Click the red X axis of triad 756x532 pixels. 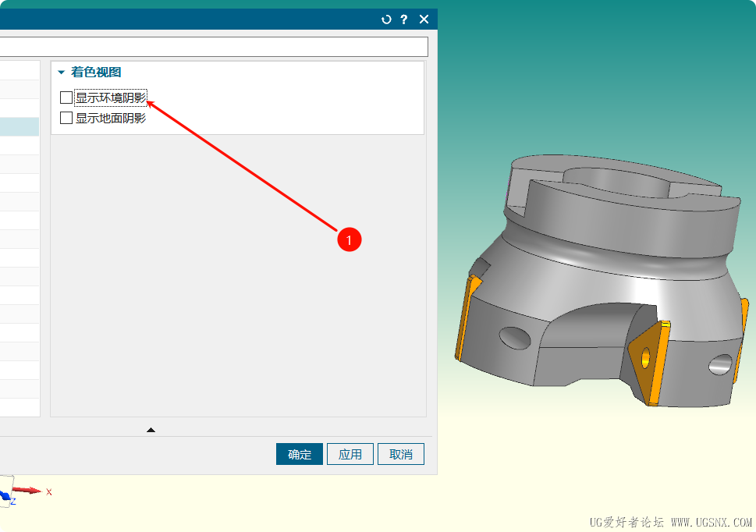click(27, 490)
